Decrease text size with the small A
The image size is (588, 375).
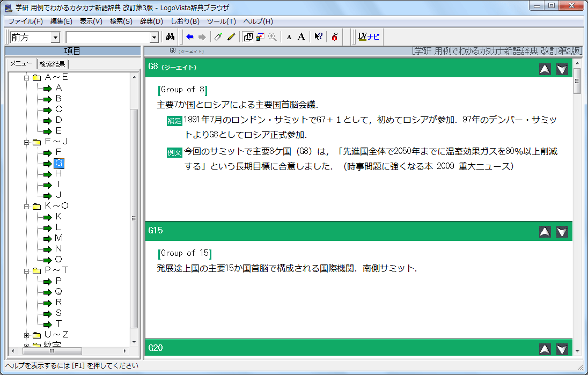point(289,37)
